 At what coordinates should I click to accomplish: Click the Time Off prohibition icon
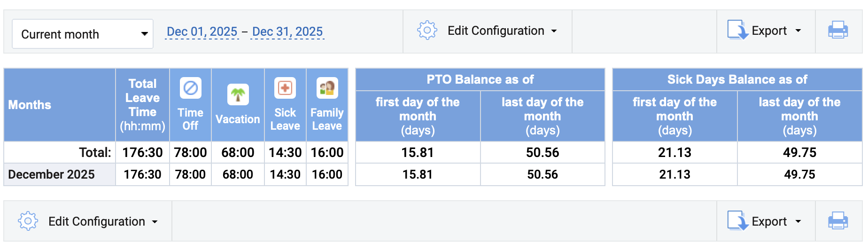[191, 88]
